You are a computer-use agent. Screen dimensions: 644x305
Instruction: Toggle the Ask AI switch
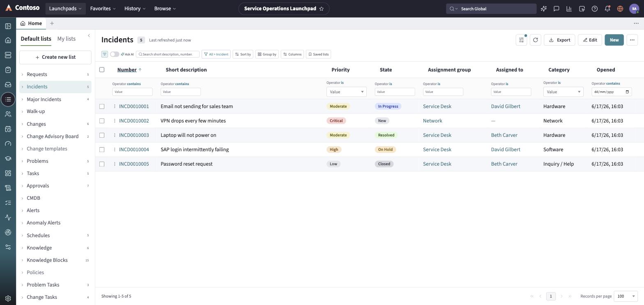pos(115,54)
